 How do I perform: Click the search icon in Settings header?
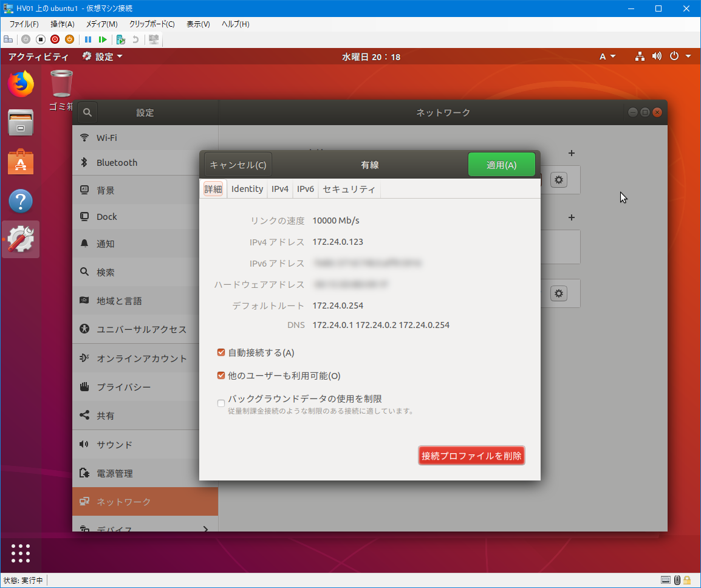click(87, 112)
